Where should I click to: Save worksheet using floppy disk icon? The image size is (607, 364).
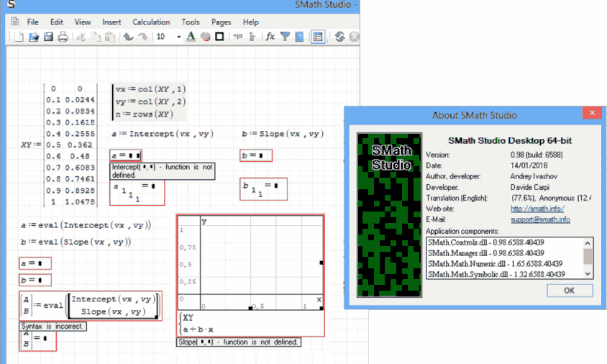click(48, 37)
